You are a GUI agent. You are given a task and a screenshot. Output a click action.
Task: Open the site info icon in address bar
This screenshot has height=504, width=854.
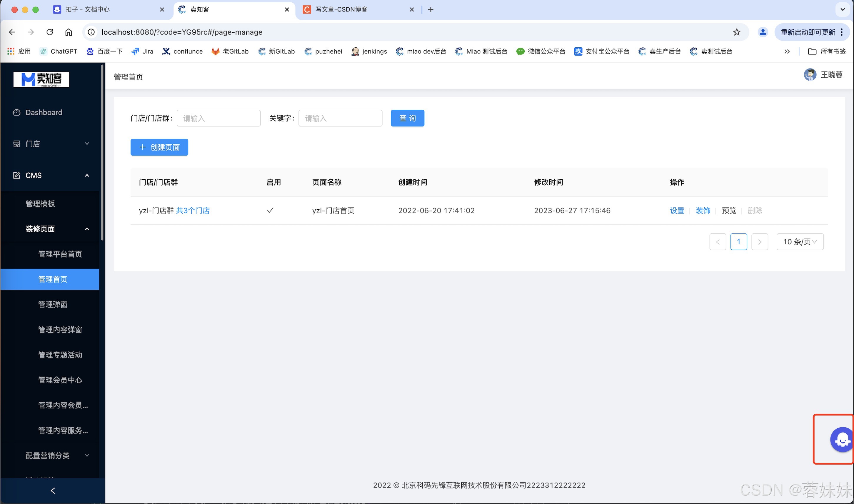[91, 32]
